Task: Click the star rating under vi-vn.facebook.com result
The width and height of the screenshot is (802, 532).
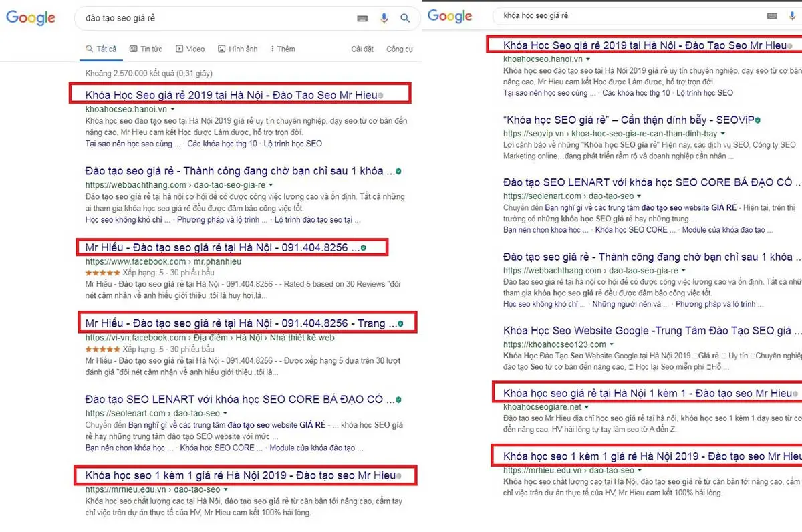Action: pyautogui.click(x=102, y=349)
